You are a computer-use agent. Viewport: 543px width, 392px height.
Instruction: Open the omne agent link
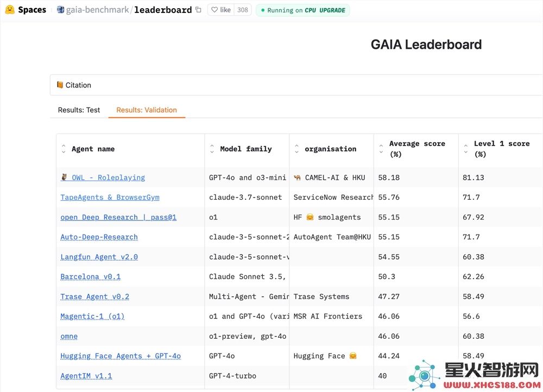click(69, 336)
